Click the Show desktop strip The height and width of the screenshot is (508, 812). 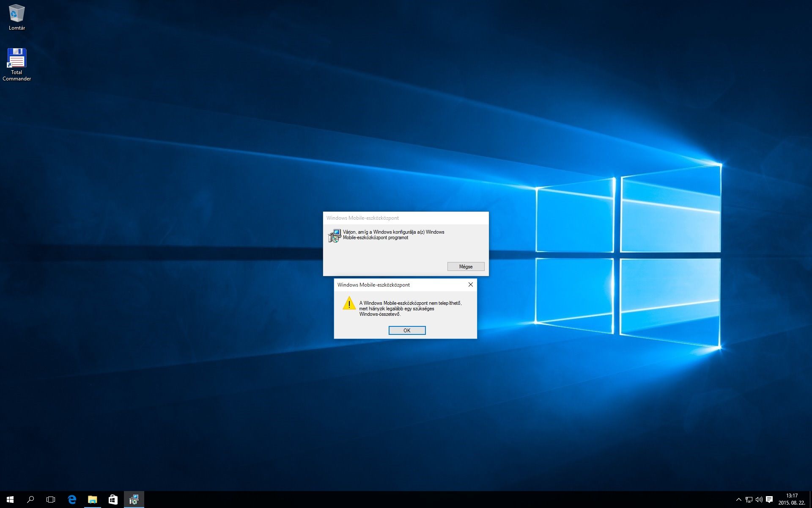coord(810,500)
